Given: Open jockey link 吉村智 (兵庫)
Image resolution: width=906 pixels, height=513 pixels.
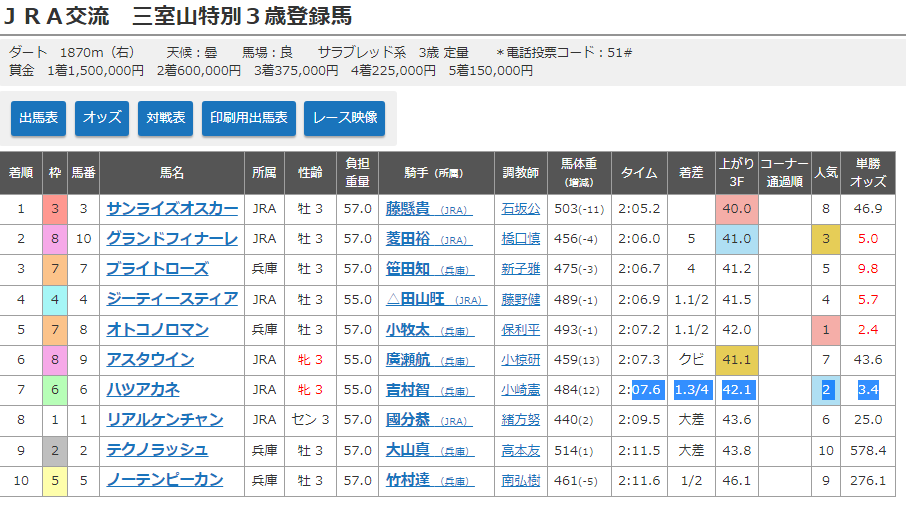Looking at the screenshot, I should click(x=430, y=390).
